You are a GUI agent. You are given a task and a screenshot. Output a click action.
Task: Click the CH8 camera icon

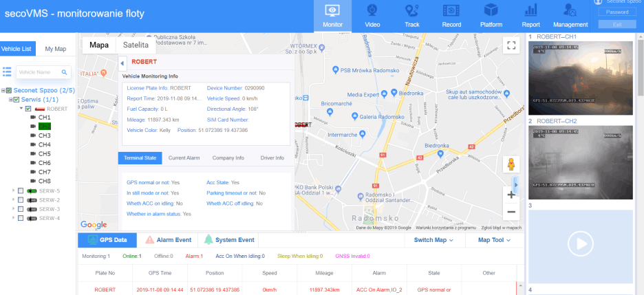(33, 181)
